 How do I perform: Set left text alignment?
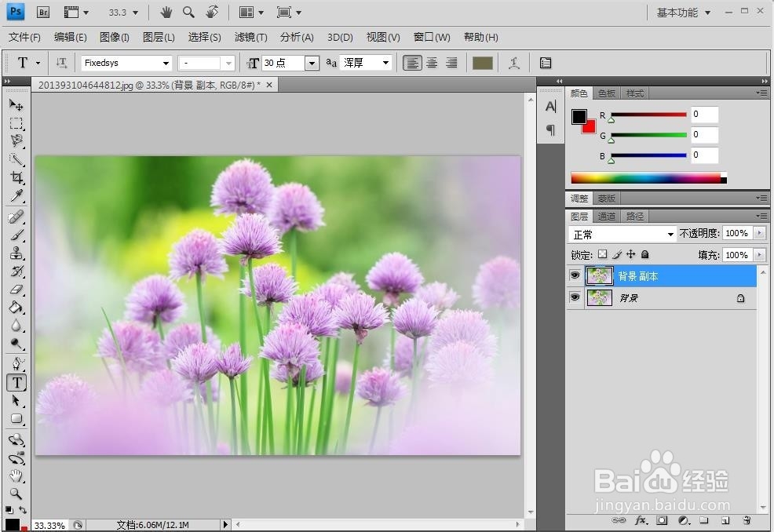coord(412,63)
